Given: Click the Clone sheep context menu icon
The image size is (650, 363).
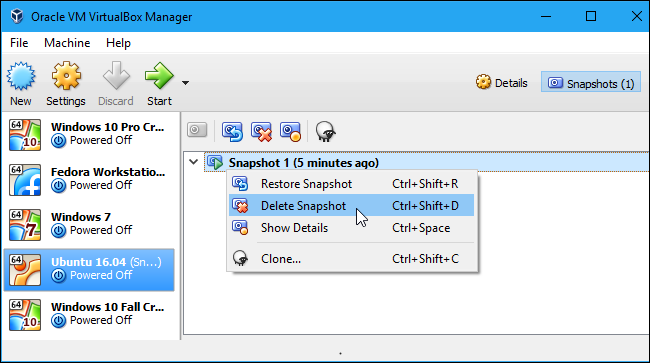Looking at the screenshot, I should (240, 258).
